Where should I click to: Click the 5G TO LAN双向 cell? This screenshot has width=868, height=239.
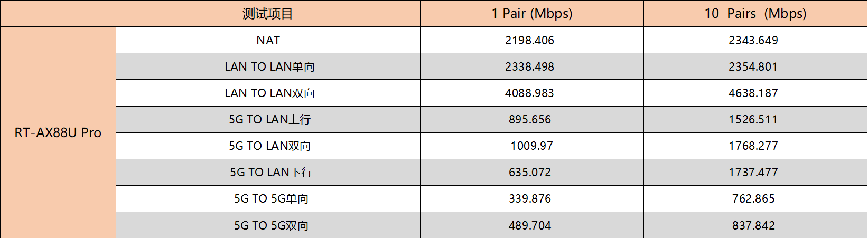pos(268,146)
